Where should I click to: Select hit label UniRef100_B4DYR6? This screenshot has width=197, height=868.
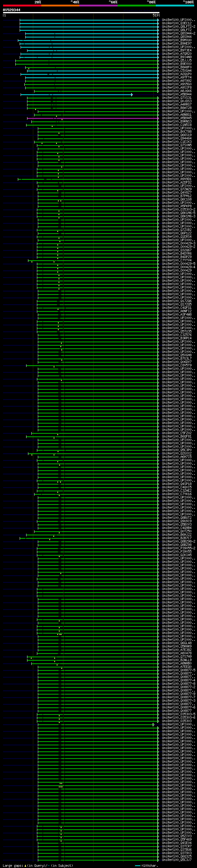coord(177,253)
